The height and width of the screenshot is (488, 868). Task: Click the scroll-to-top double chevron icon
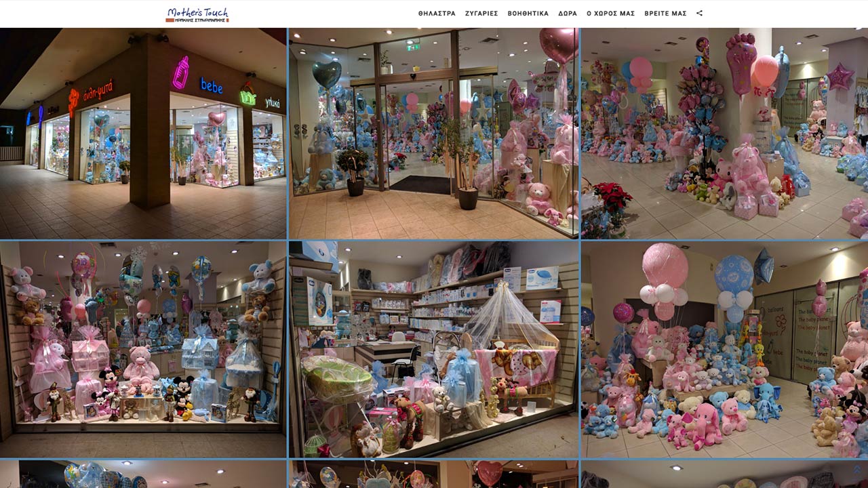(857, 469)
